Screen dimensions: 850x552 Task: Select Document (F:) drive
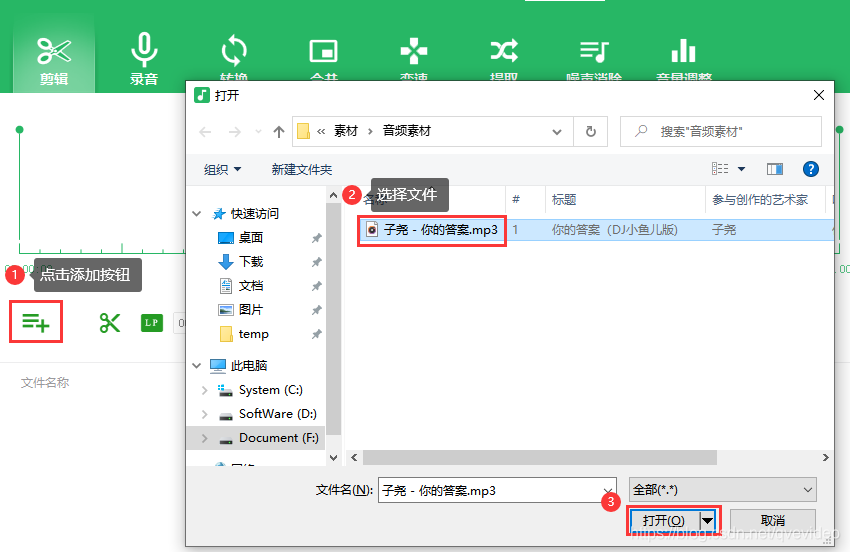(278, 438)
